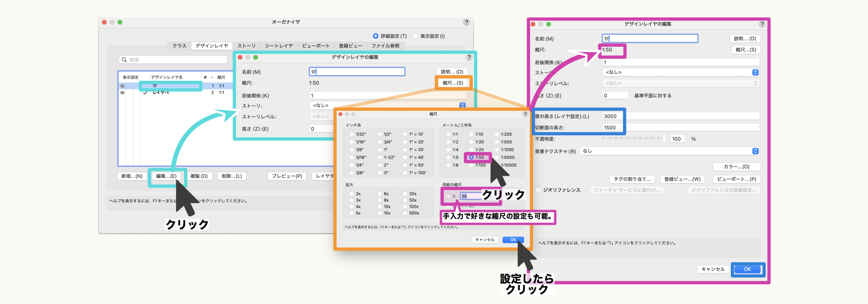This screenshot has width=868, height=304.
Task: Select the 表示設定(I) radio button
Action: click(416, 36)
